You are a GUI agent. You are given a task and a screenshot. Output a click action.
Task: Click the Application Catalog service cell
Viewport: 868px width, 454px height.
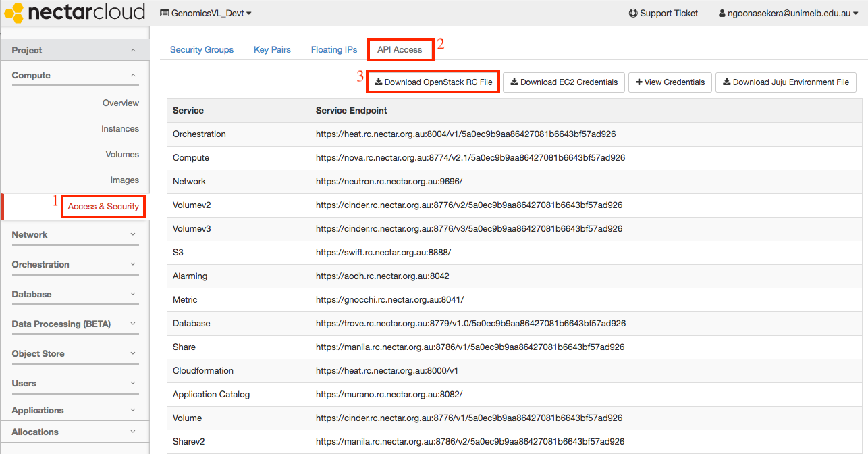point(238,394)
